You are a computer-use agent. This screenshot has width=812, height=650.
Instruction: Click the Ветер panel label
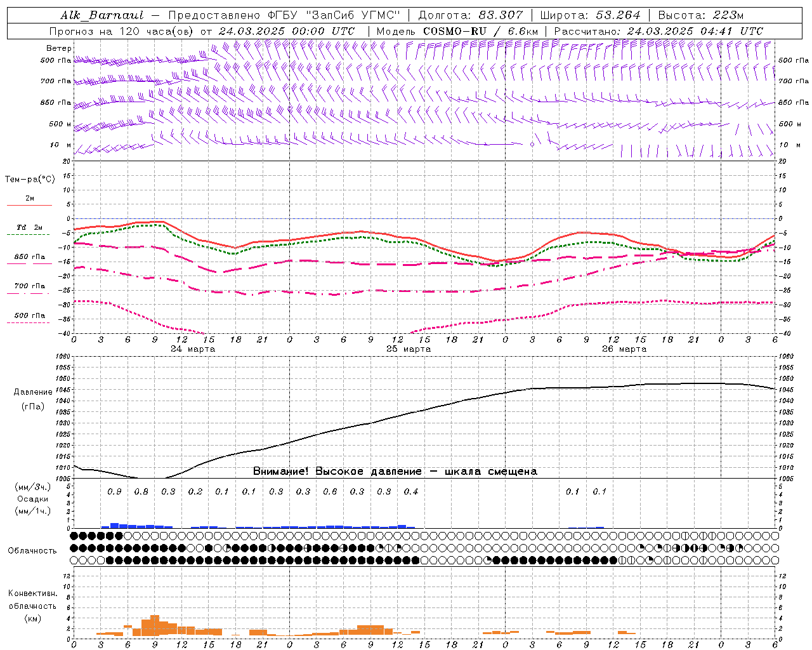pos(58,48)
